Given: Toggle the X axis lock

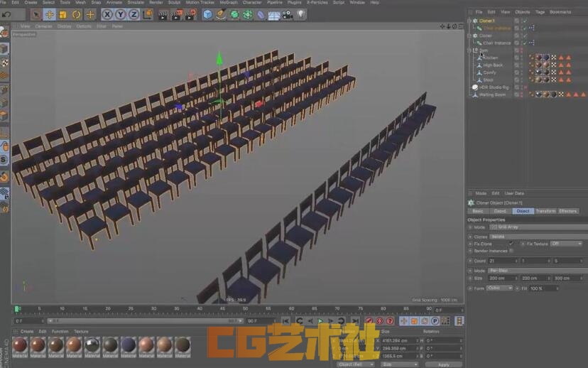Looking at the screenshot, I should [107, 15].
